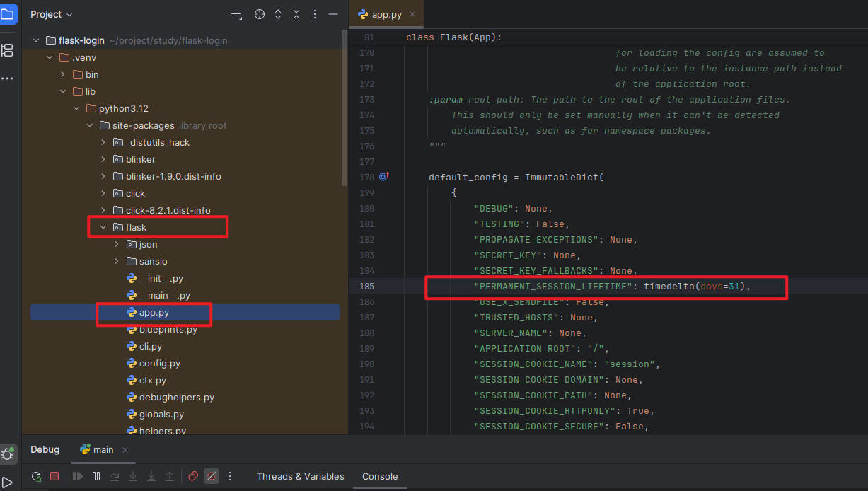This screenshot has width=868, height=491.
Task: Select app.py in the project tree
Action: pos(154,312)
